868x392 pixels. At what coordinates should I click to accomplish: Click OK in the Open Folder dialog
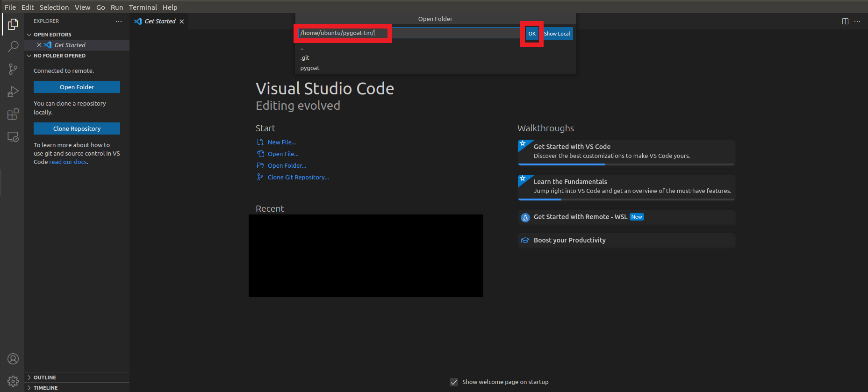pos(532,34)
